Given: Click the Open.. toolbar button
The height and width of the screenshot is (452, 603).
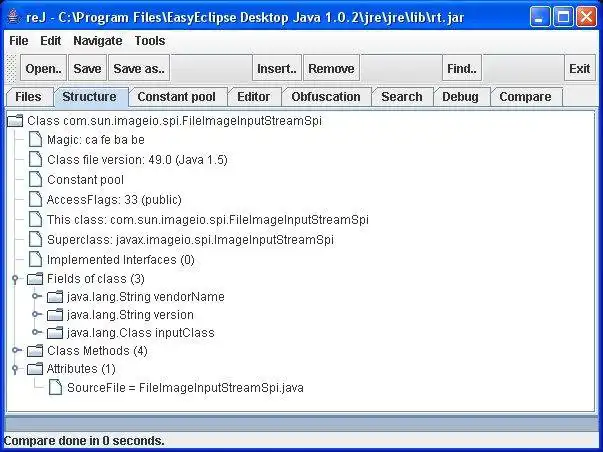Looking at the screenshot, I should point(43,68).
